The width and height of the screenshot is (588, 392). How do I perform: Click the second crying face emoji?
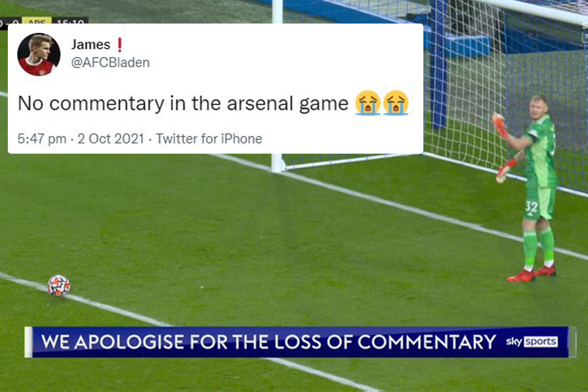[396, 103]
